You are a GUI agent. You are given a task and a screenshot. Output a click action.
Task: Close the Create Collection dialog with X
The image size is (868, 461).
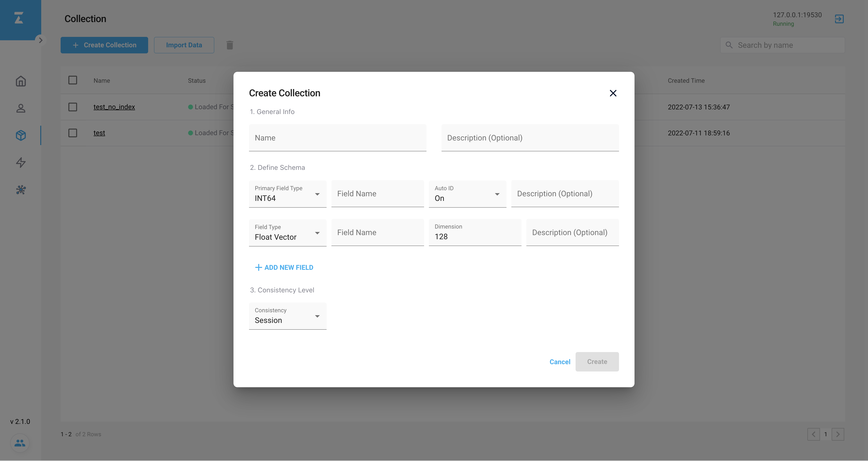tap(613, 93)
